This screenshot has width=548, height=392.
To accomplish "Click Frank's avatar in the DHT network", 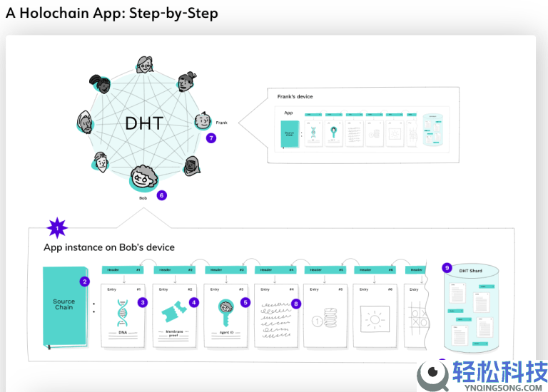I will pyautogui.click(x=203, y=120).
